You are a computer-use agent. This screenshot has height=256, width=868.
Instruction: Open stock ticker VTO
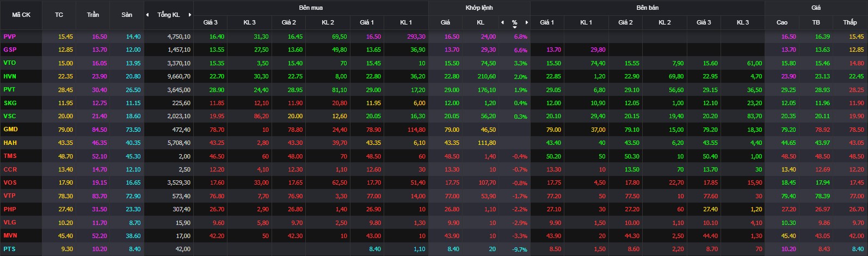10,63
